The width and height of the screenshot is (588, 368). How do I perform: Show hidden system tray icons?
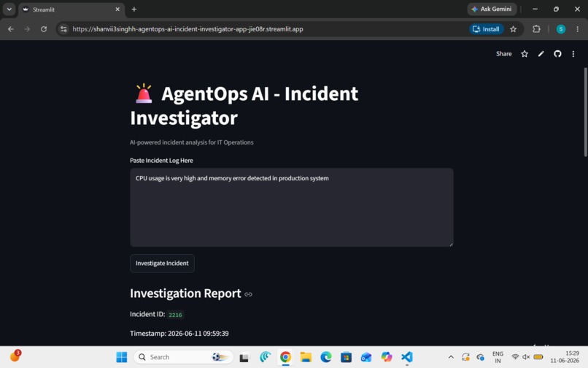pyautogui.click(x=451, y=357)
